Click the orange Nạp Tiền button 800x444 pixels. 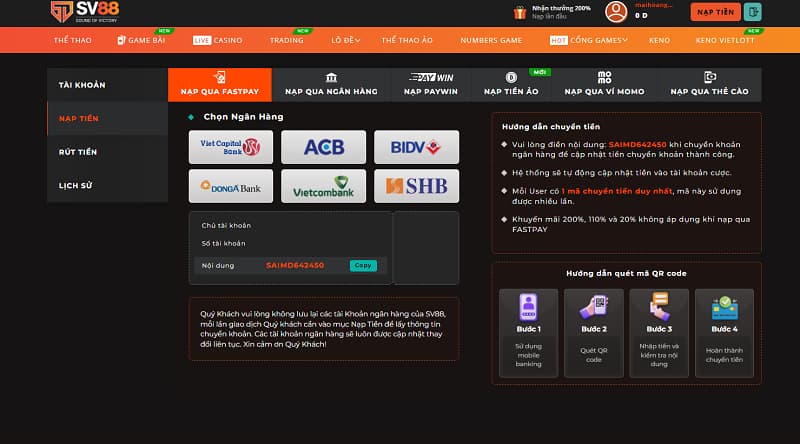[x=715, y=12]
